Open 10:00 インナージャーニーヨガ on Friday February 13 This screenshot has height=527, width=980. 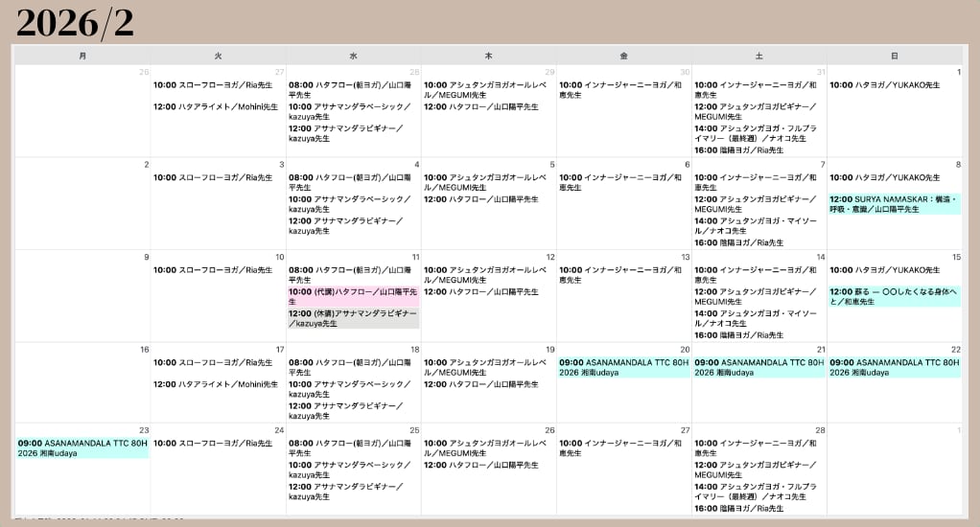tap(620, 275)
